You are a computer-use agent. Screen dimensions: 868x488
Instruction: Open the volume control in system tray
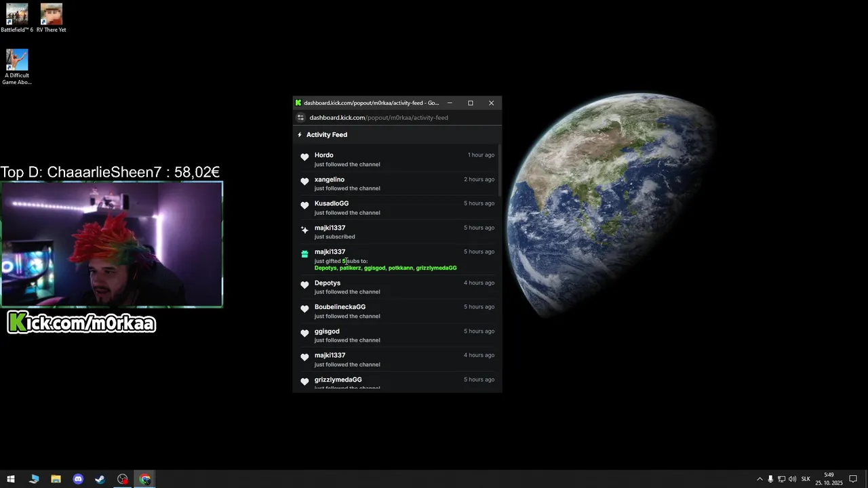[792, 479]
